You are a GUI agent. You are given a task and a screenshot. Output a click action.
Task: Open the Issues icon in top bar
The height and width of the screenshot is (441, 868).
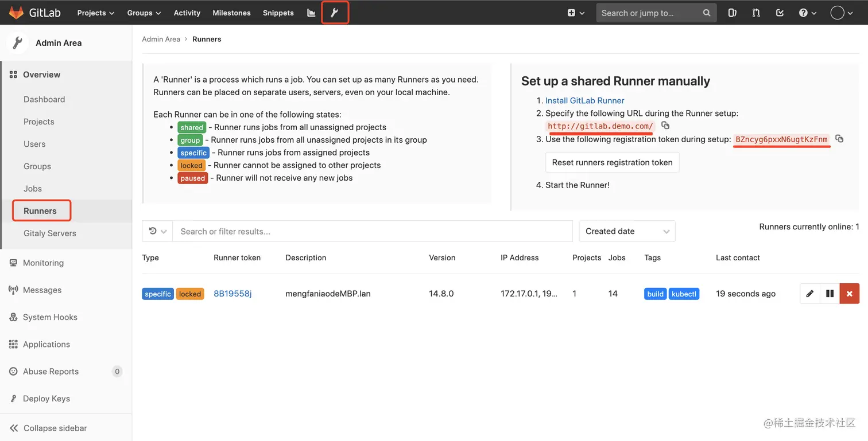(732, 13)
